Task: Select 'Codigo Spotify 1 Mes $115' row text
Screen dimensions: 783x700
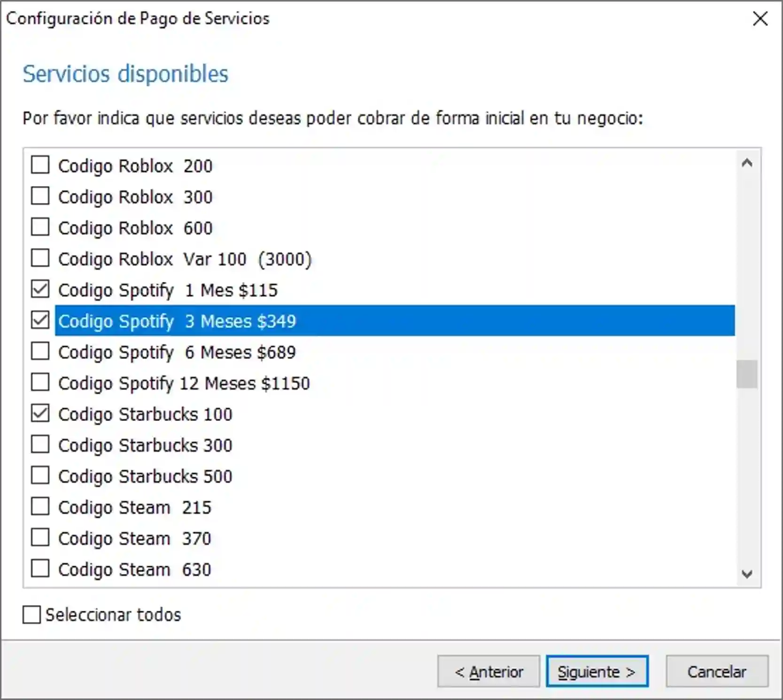Action: (168, 290)
